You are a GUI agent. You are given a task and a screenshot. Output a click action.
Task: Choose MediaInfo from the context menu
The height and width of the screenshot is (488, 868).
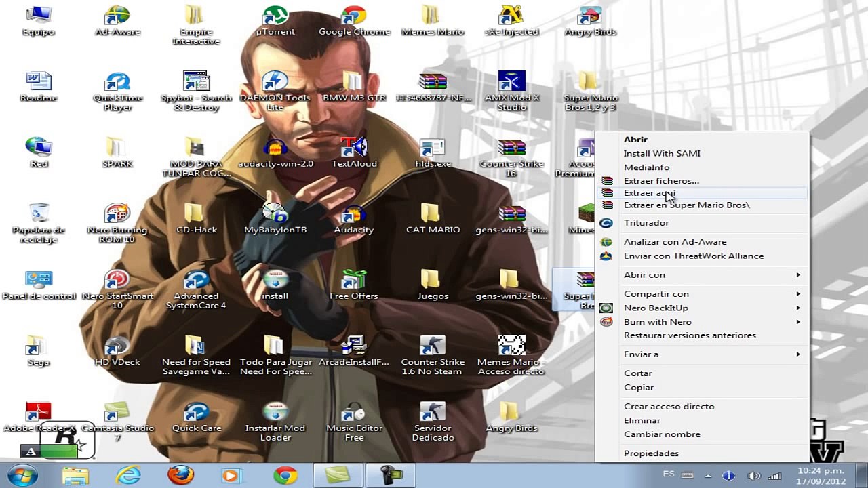[703, 167]
